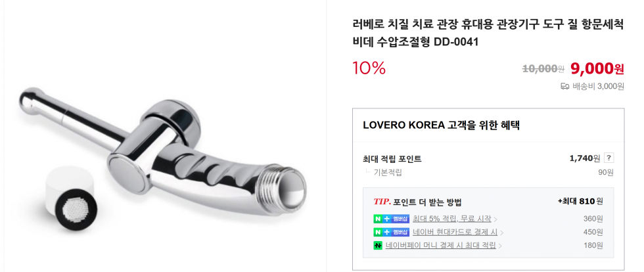This screenshot has height=272, width=644.
Task: Click the struck-through 10,000원 original price
Action: pyautogui.click(x=543, y=69)
